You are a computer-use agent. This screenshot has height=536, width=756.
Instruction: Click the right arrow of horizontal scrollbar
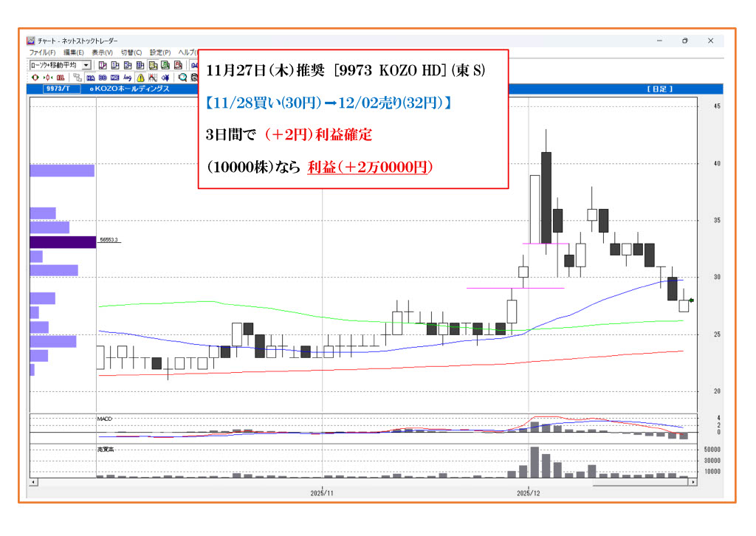point(693,482)
